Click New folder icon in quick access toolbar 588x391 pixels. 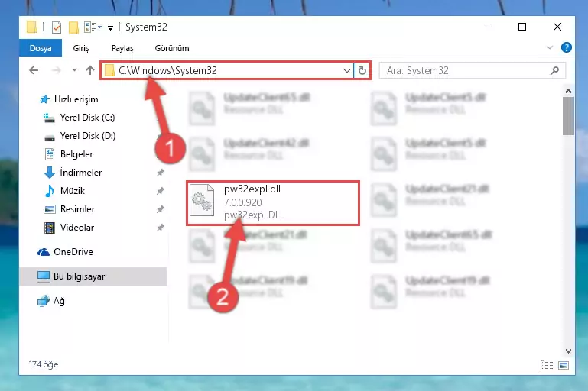tap(73, 27)
